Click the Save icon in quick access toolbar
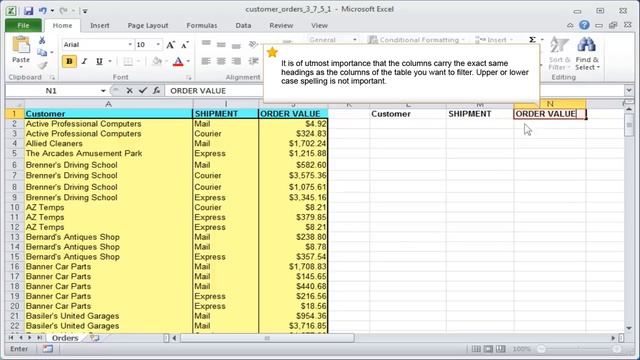640x360 pixels. coord(28,11)
